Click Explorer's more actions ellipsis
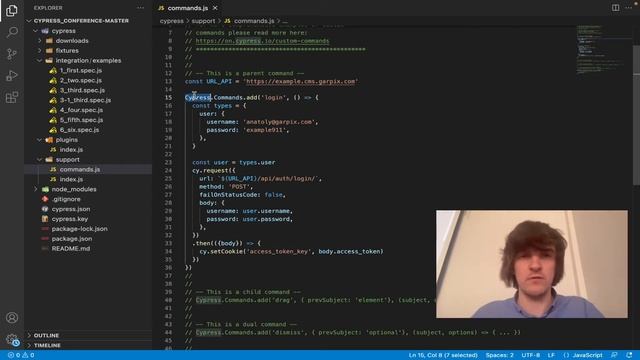The image size is (640, 360). [140, 8]
